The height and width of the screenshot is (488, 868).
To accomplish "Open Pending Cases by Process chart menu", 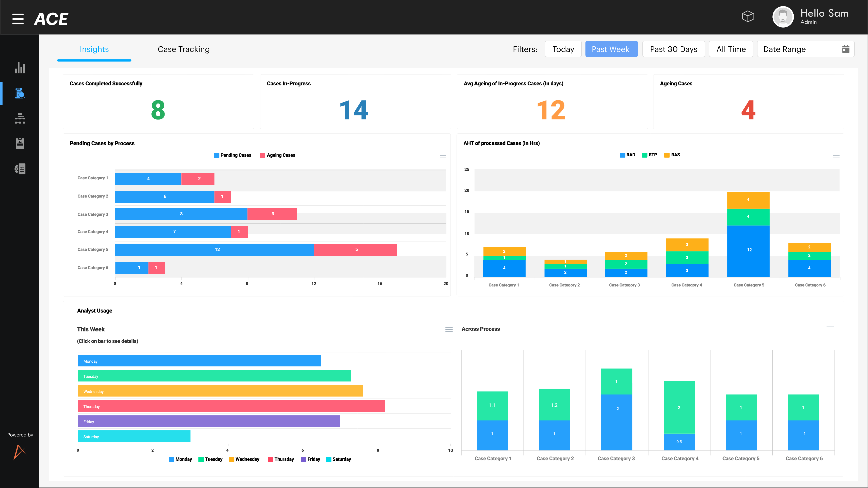I will pos(443,157).
